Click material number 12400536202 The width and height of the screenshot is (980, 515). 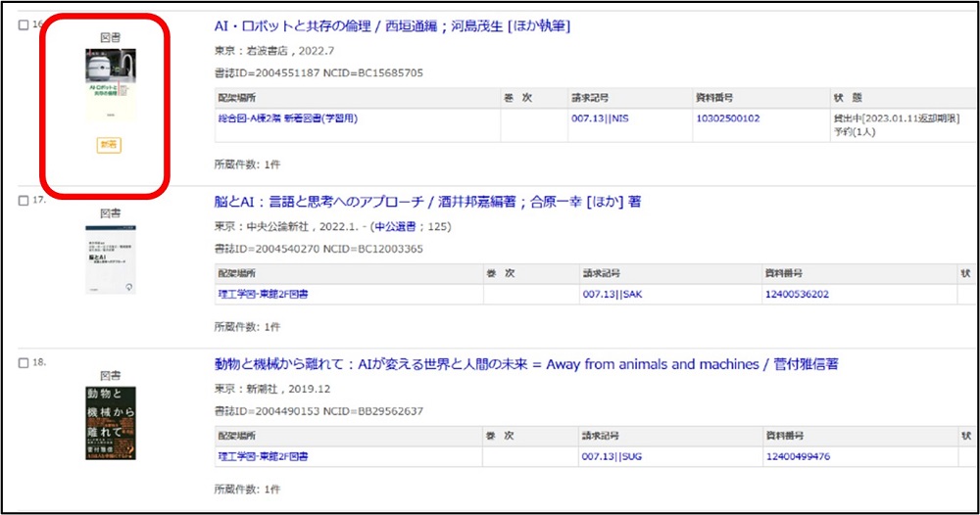tap(797, 294)
